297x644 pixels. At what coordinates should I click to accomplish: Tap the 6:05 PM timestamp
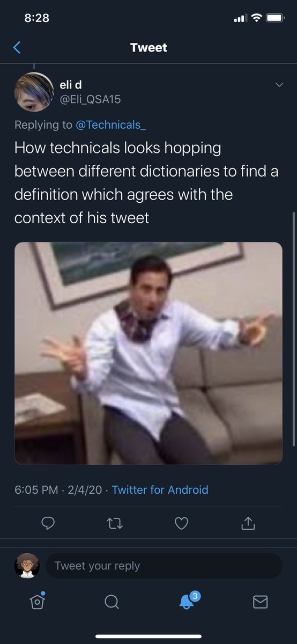(36, 489)
